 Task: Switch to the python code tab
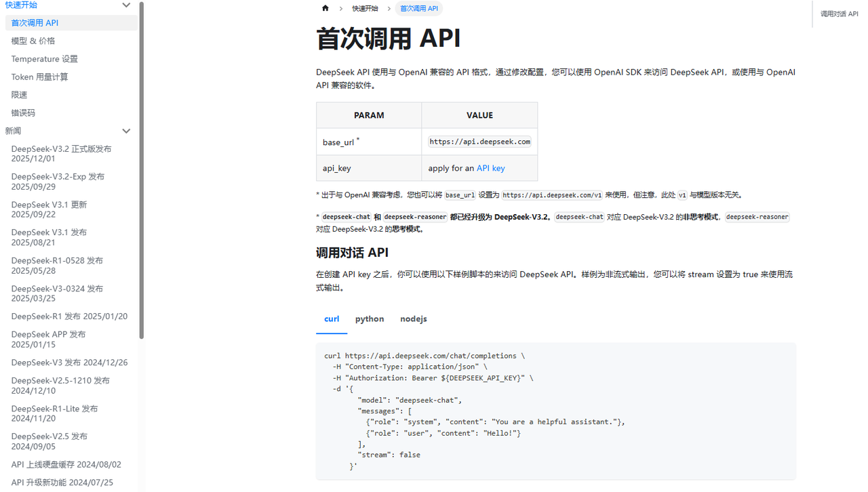(x=370, y=319)
